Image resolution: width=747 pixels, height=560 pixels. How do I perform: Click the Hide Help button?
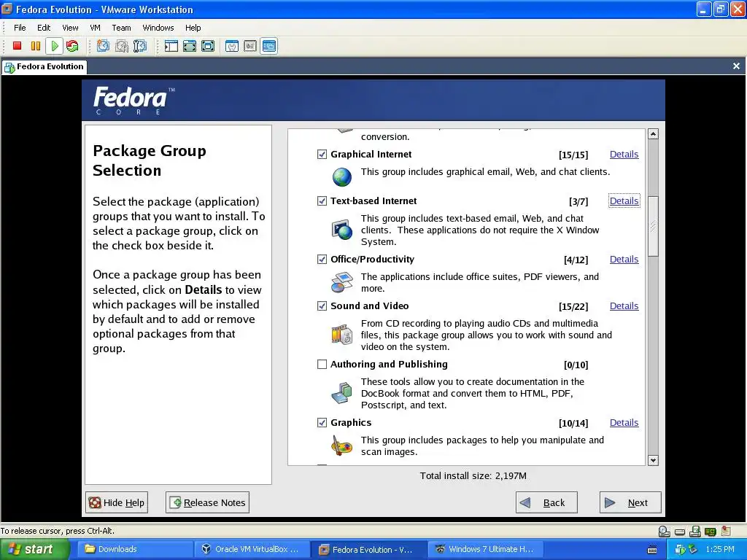[x=117, y=502]
